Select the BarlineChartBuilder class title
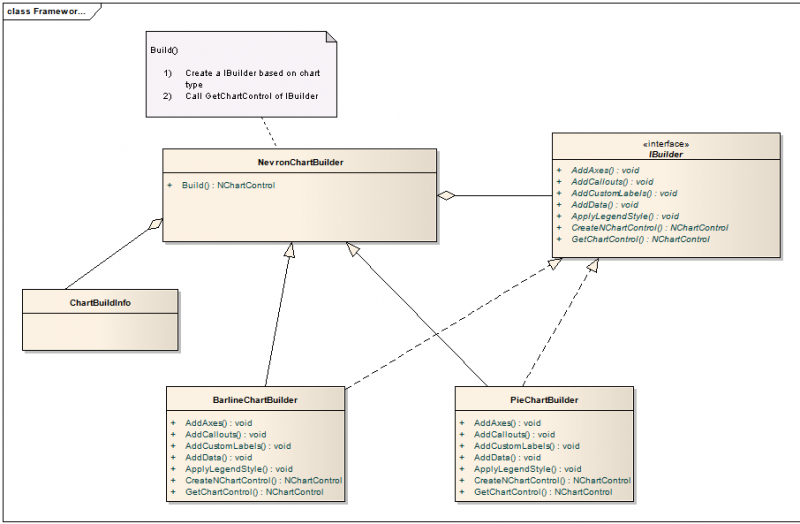This screenshot has height=524, width=800. 256,400
